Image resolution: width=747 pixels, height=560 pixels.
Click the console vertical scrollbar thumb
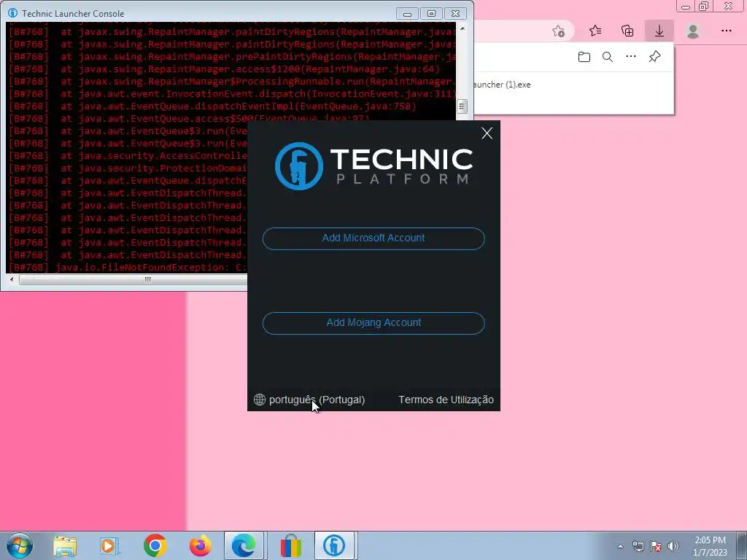(x=462, y=106)
